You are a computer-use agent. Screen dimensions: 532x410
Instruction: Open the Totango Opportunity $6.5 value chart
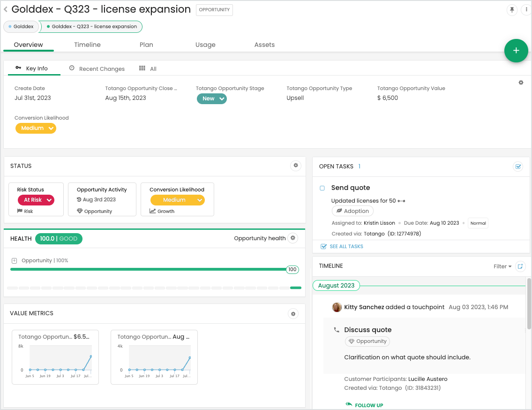click(55, 357)
